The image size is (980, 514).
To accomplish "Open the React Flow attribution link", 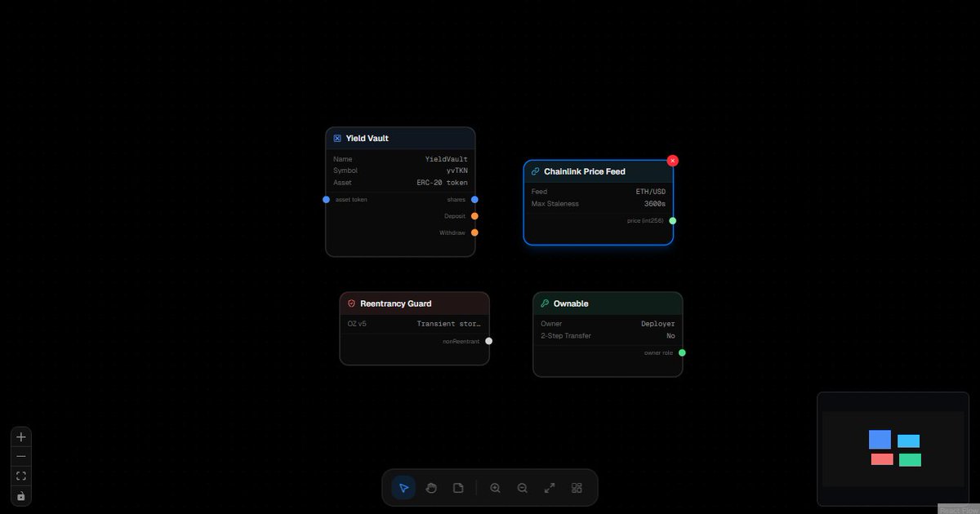I will 959,510.
